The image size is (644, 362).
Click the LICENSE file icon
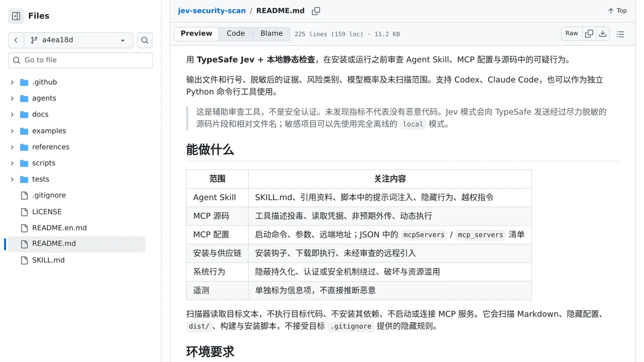24,212
